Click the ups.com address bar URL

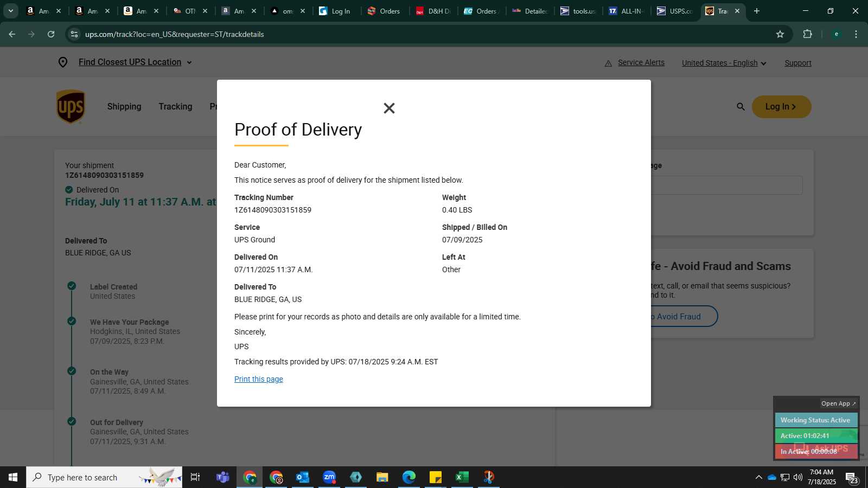(175, 34)
